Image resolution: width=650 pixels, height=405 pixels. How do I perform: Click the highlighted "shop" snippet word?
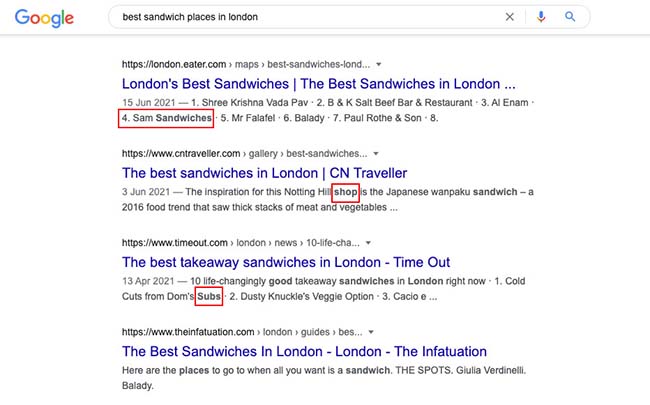coord(345,191)
